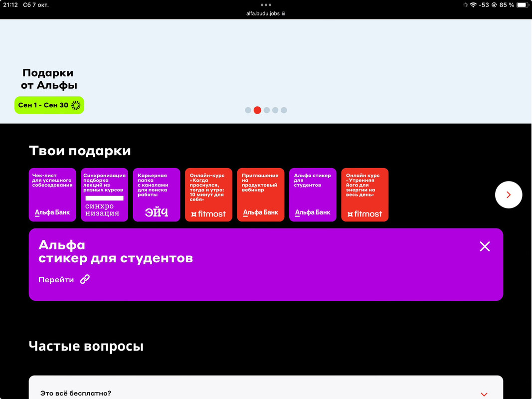Open the Карьерная папка card from ЭЙЧ
The image size is (532, 399).
157,195
